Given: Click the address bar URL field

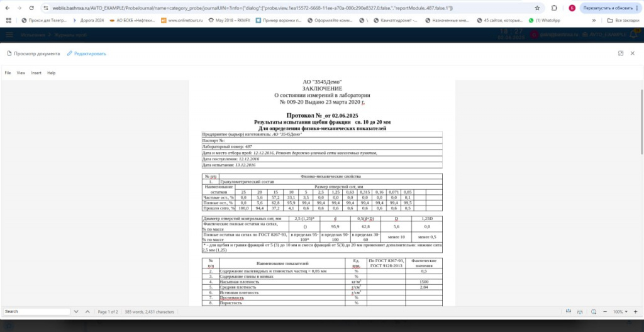Looking at the screenshot, I should coord(287,8).
